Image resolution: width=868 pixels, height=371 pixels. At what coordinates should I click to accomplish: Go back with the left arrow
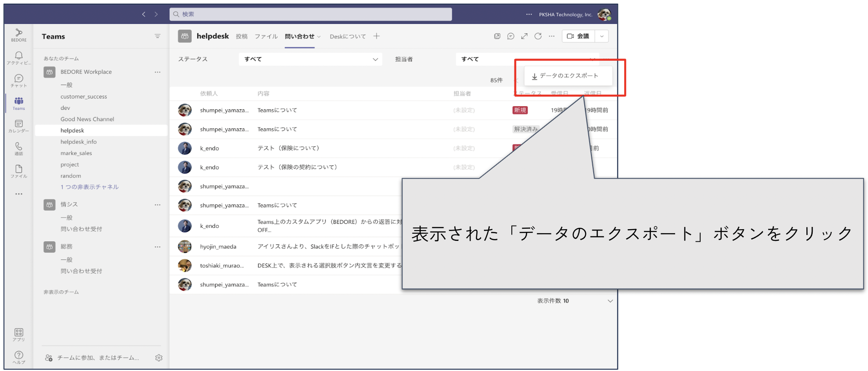pos(143,14)
